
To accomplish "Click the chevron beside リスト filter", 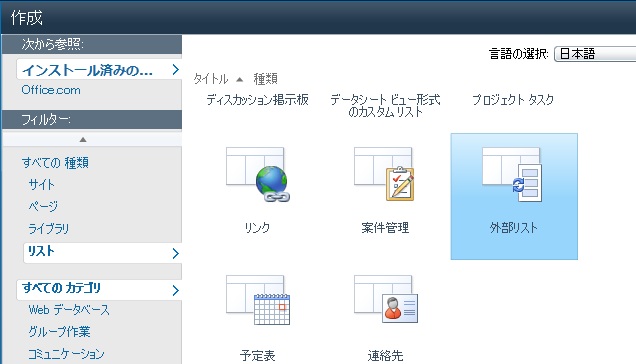I will pyautogui.click(x=175, y=254).
